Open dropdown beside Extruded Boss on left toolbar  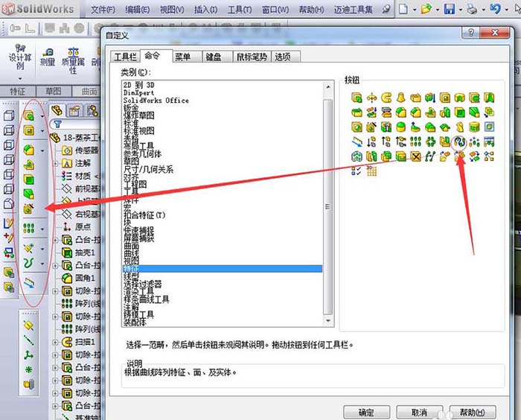(42, 116)
